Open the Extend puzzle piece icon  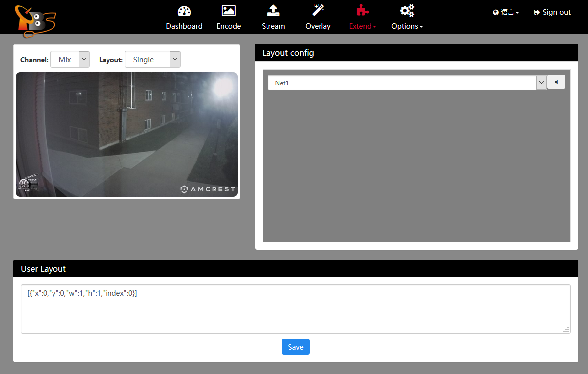pyautogui.click(x=362, y=11)
